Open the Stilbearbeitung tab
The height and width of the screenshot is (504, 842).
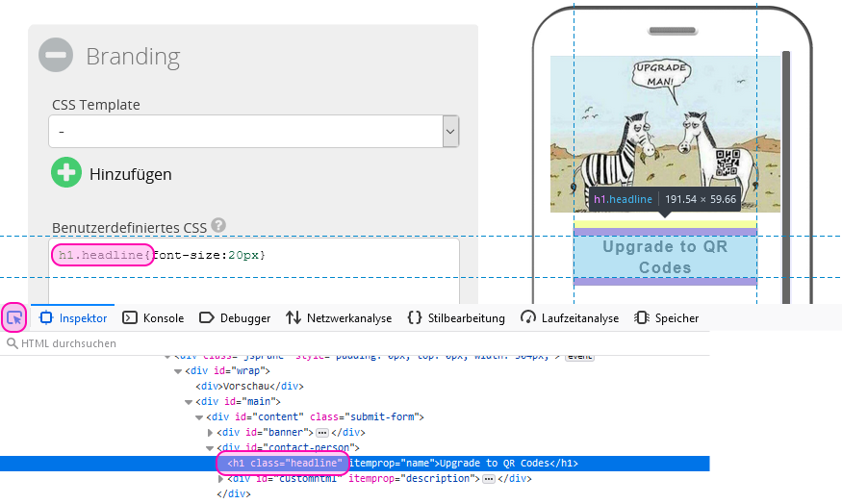[456, 318]
